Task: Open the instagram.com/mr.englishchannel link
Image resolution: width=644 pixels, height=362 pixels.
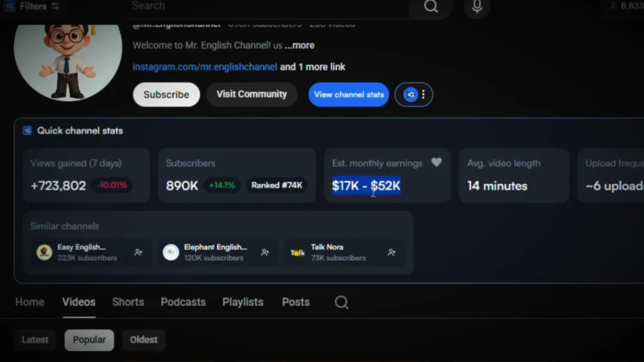Action: coord(204,67)
